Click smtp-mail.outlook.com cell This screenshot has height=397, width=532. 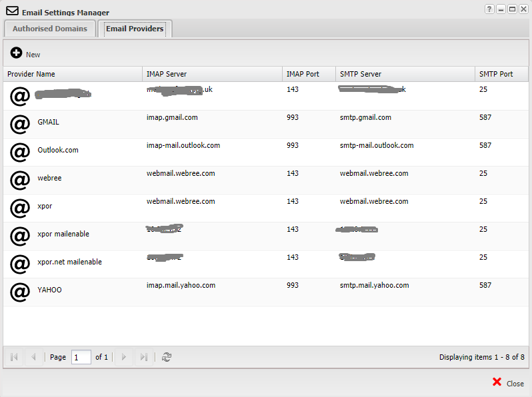[377, 145]
